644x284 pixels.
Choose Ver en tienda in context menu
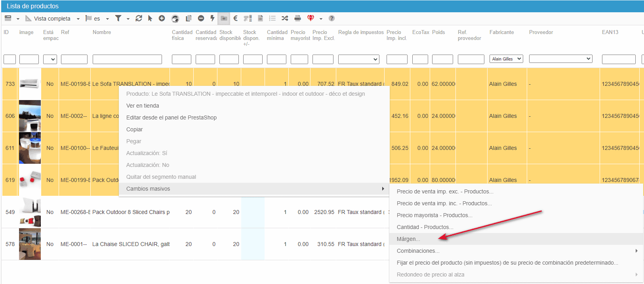(x=143, y=106)
